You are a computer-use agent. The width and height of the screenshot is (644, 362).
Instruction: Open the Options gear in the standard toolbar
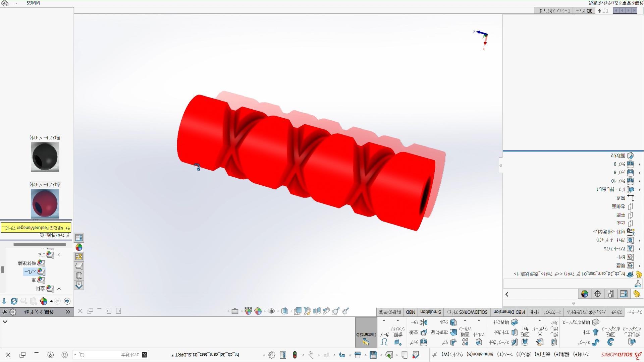click(272, 355)
